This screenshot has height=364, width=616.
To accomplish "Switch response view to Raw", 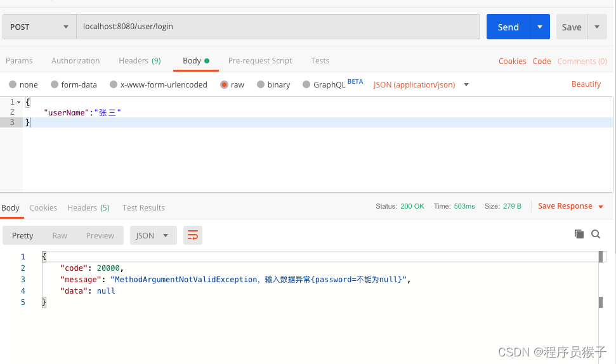I will 60,236.
